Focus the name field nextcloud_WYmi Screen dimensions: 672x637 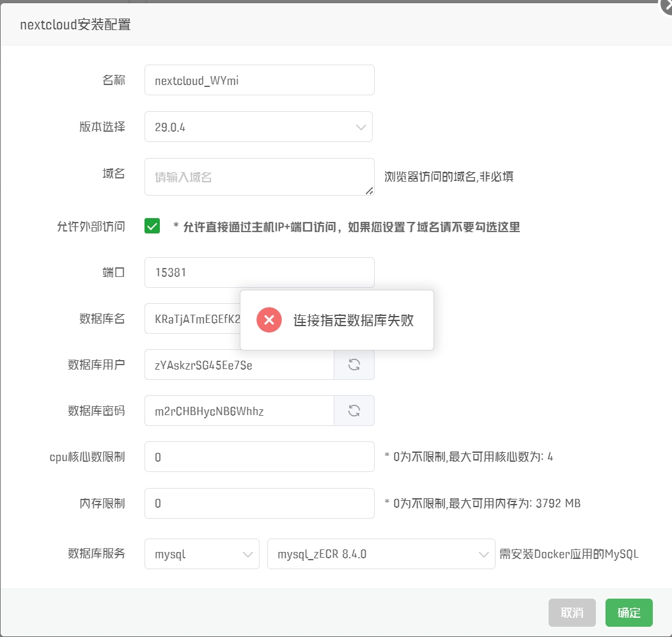pos(260,80)
